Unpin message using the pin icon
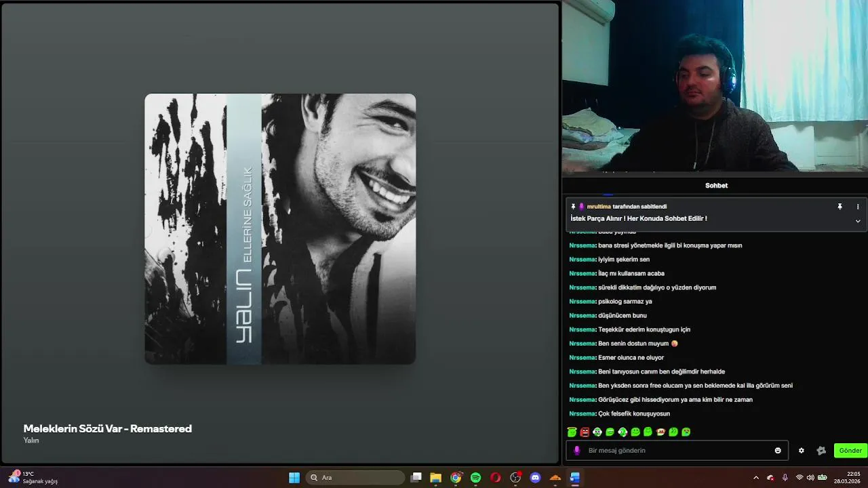868x488 pixels. coord(840,207)
